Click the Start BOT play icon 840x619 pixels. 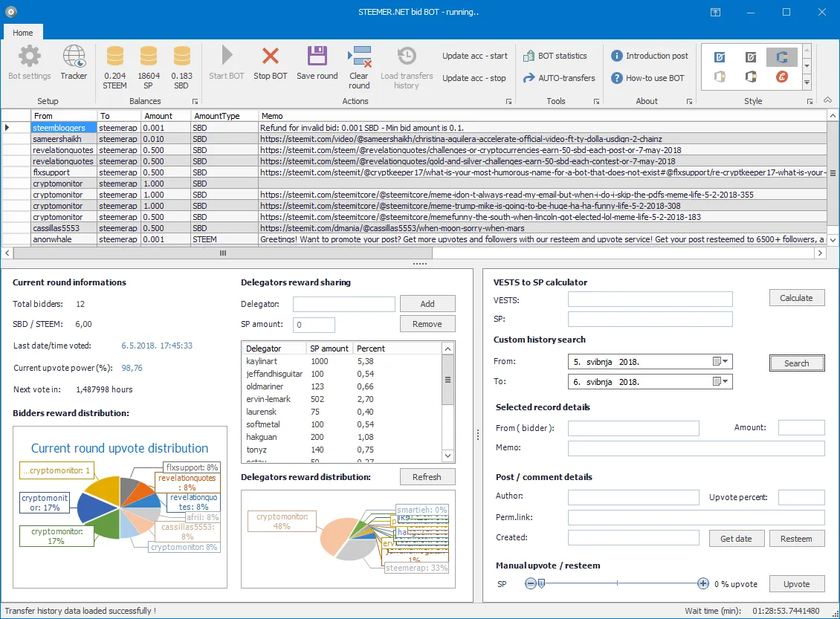[227, 55]
